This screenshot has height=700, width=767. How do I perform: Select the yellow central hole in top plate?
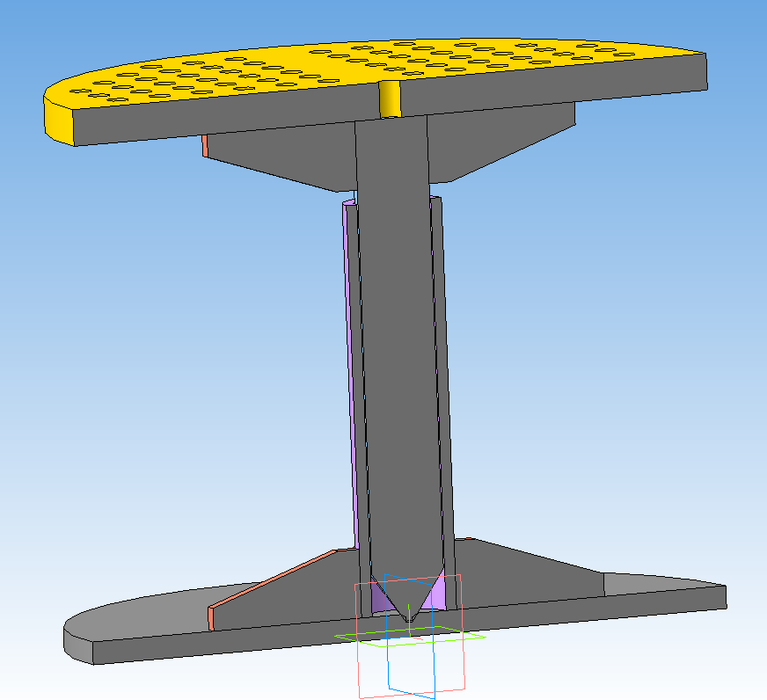coord(390,99)
